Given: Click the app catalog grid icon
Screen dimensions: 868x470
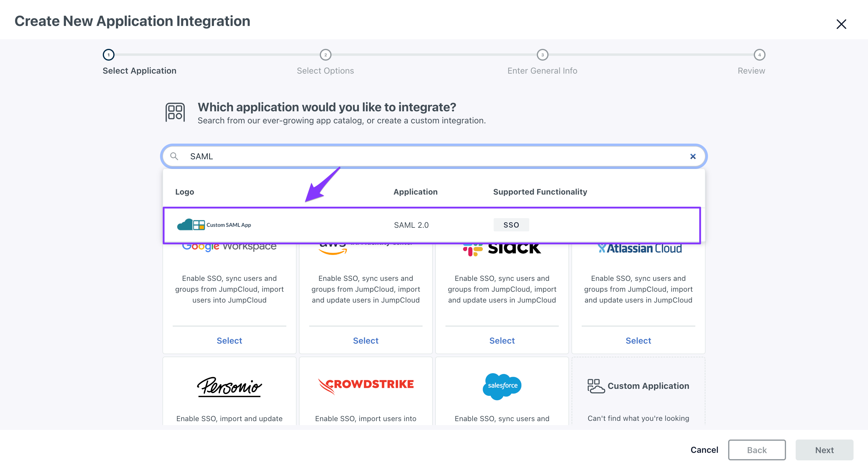Looking at the screenshot, I should pos(175,112).
